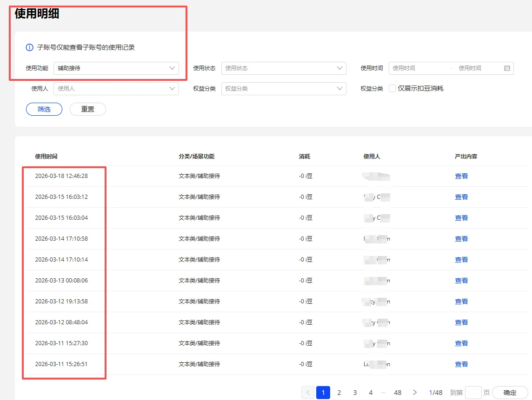This screenshot has height=400, width=532.
Task: Open the calendar icon in 使用时间 field
Action: tap(507, 68)
